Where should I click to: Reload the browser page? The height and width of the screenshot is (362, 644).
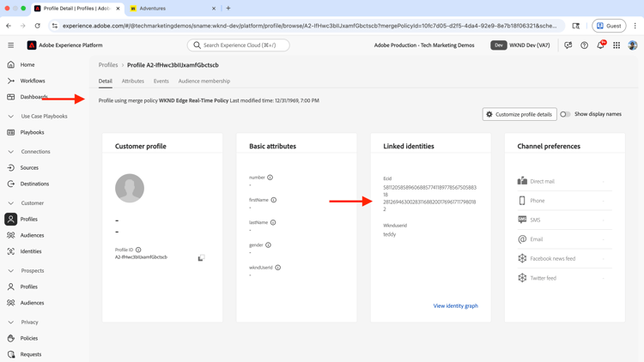38,26
